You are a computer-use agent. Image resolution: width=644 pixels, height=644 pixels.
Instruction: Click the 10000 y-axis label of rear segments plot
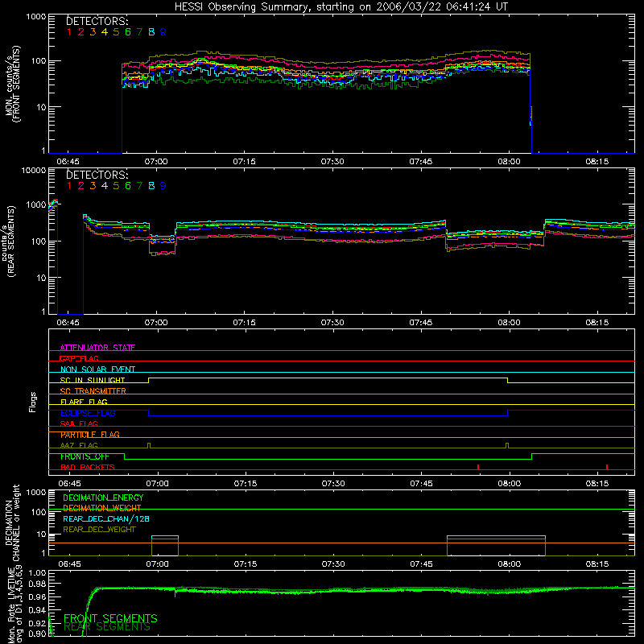[34, 170]
